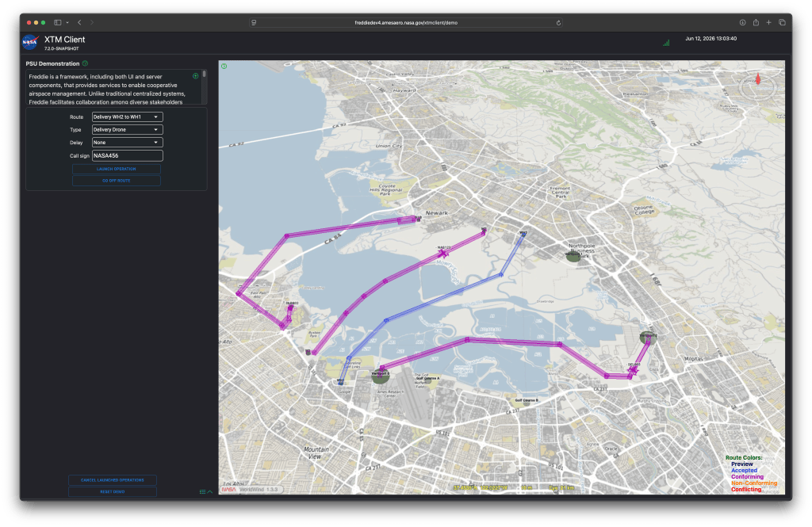Click the Reset Demo button
The height and width of the screenshot is (527, 812).
click(x=113, y=492)
